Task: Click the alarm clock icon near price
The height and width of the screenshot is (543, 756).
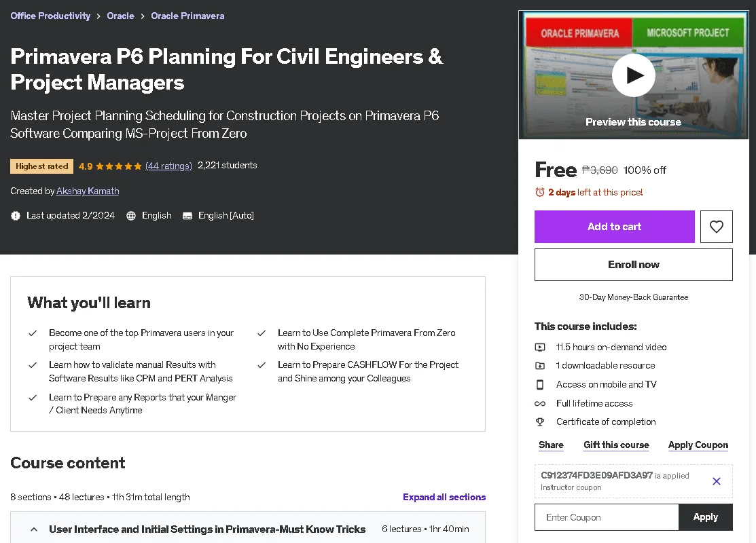Action: coord(539,192)
